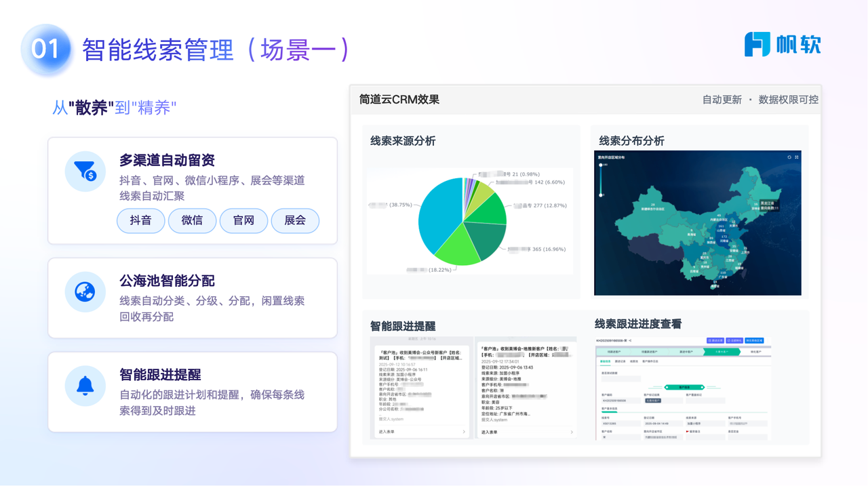This screenshot has width=868, height=486.
Task: Select the 官网 channel tag
Action: click(243, 221)
